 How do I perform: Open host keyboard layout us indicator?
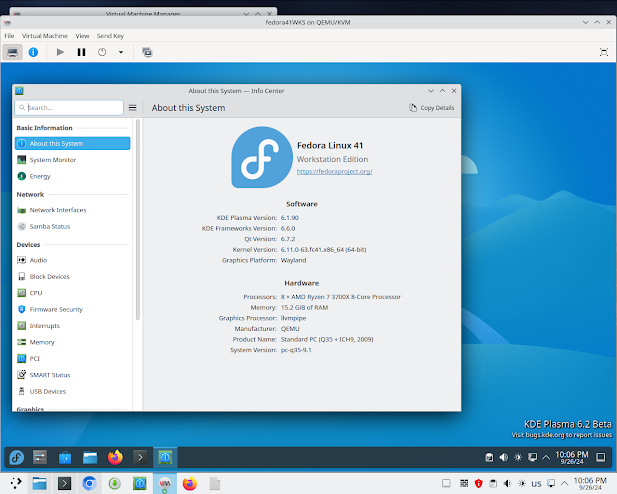point(536,483)
